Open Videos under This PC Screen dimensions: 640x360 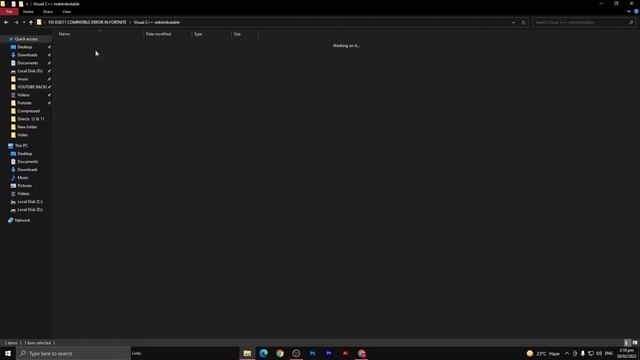[23, 194]
